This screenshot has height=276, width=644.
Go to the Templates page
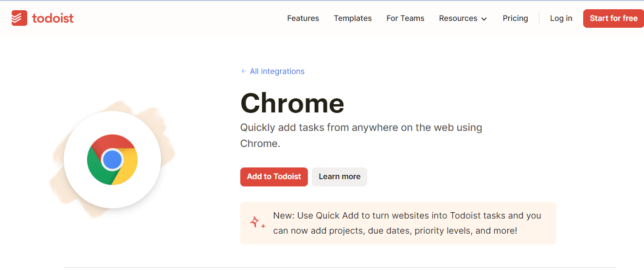(x=353, y=18)
